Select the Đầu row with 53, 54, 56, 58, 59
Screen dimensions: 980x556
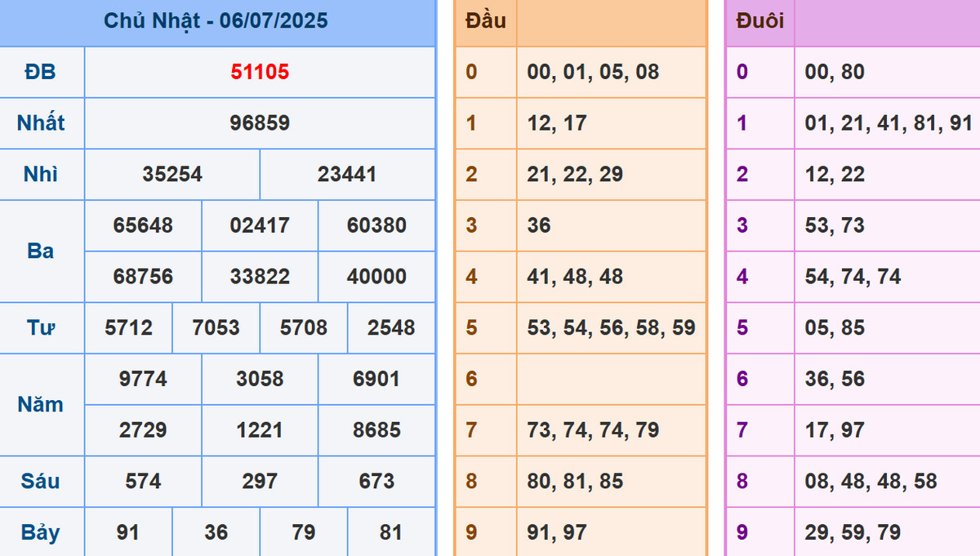pos(611,328)
